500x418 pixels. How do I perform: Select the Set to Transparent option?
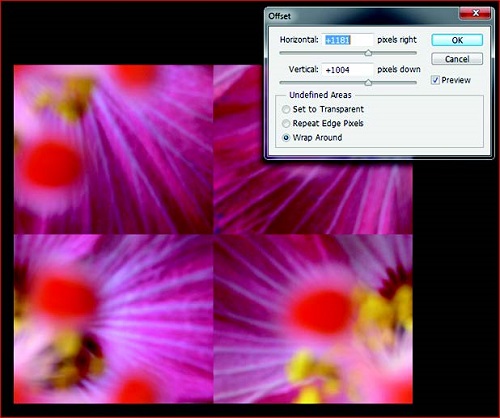[286, 109]
